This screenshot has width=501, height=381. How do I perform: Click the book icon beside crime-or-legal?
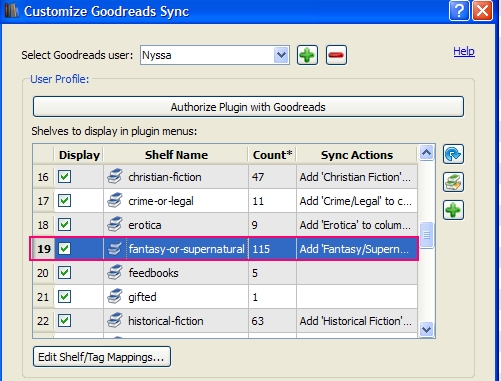pos(115,201)
